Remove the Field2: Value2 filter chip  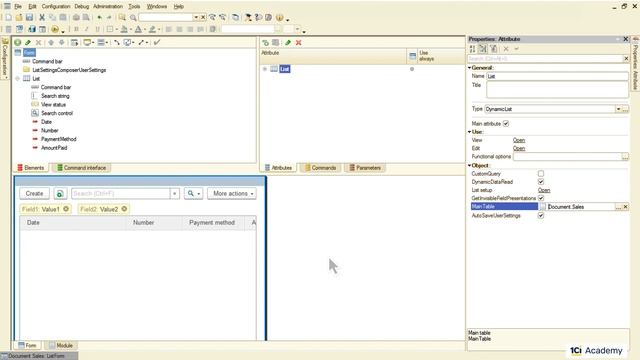tap(124, 209)
